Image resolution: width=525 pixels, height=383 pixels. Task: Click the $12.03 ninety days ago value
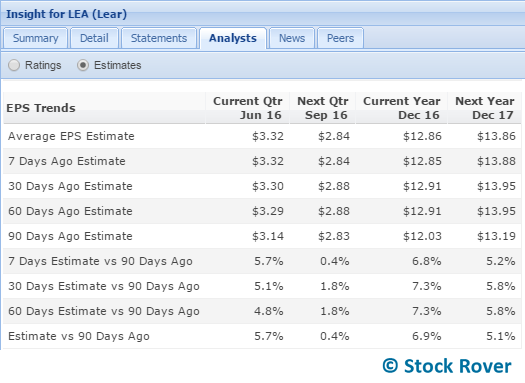click(422, 236)
